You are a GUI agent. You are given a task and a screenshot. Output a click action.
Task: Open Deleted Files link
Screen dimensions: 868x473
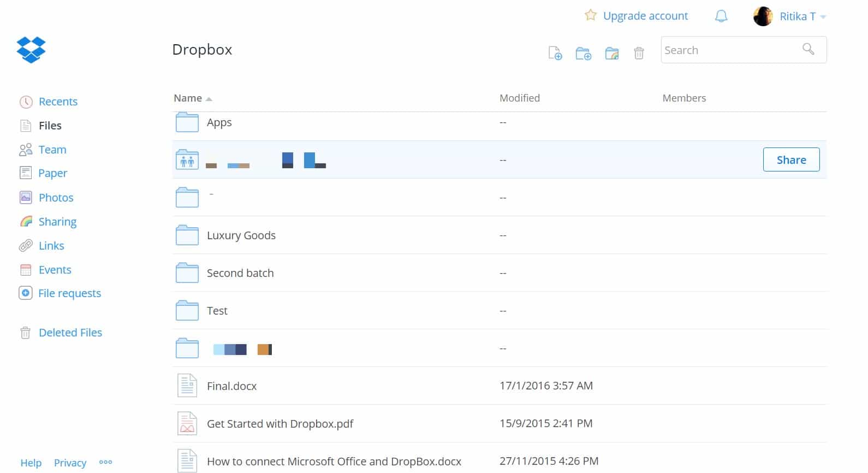click(70, 333)
